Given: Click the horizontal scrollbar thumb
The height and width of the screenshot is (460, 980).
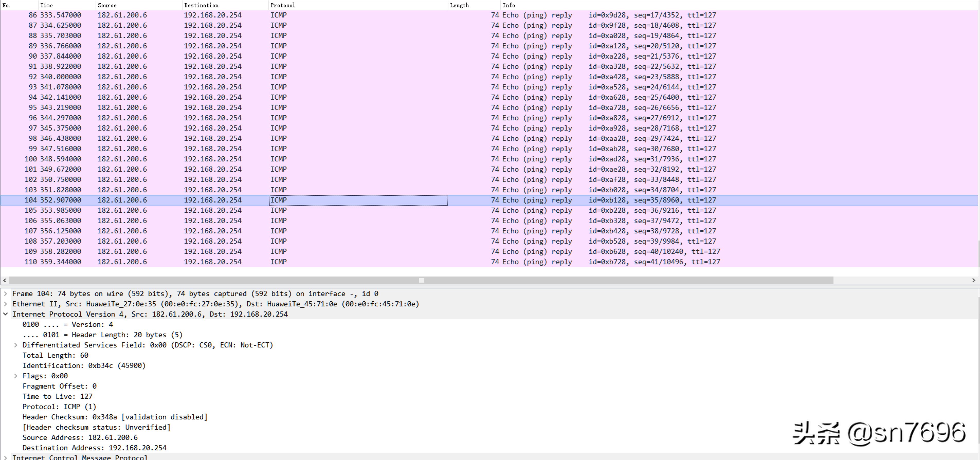Looking at the screenshot, I should click(421, 280).
